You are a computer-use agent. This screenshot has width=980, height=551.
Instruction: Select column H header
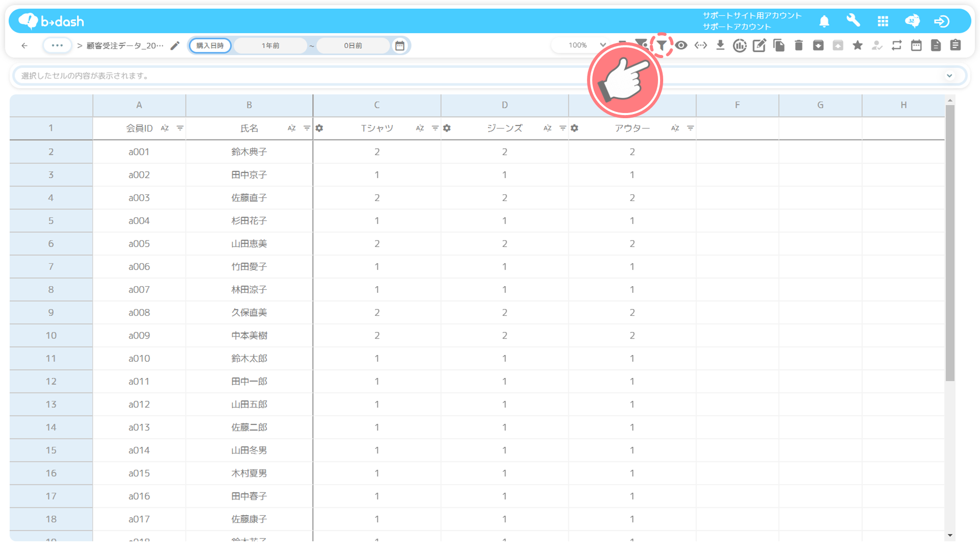903,105
